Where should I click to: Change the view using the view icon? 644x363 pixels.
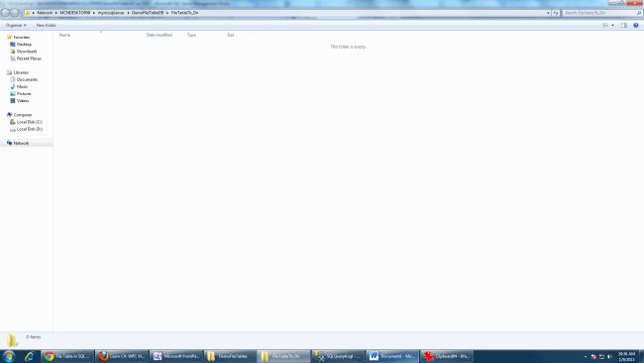coord(605,25)
